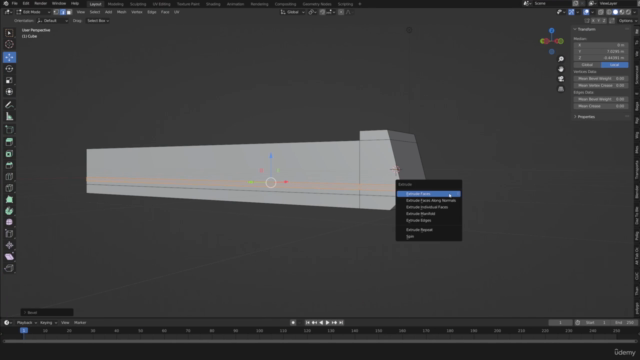Choose Extrude Individual Faces
Image resolution: width=640 pixels, height=360 pixels.
tap(429, 207)
